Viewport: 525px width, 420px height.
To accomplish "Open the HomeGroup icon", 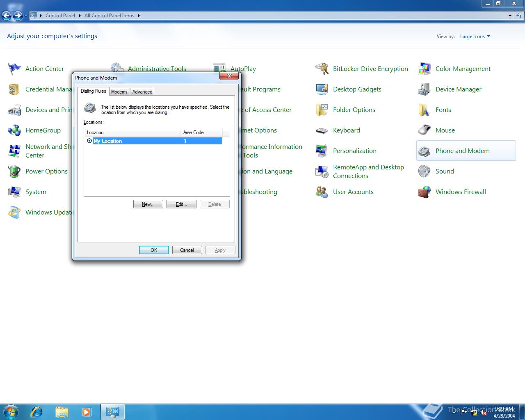I will [x=14, y=130].
